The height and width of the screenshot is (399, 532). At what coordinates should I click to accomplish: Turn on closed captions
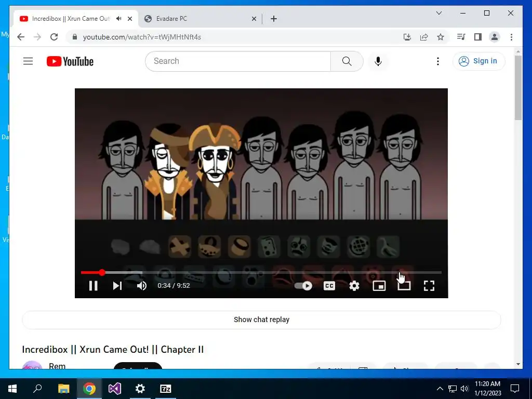329,286
